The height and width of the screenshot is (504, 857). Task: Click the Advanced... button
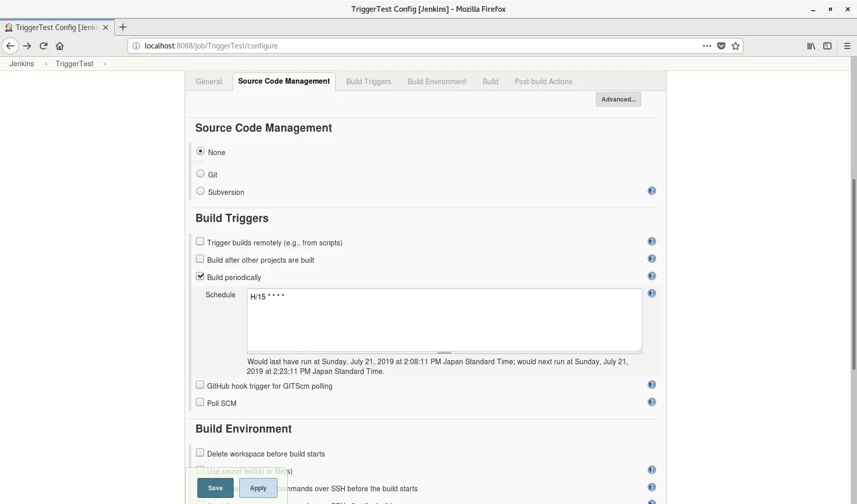pyautogui.click(x=618, y=99)
